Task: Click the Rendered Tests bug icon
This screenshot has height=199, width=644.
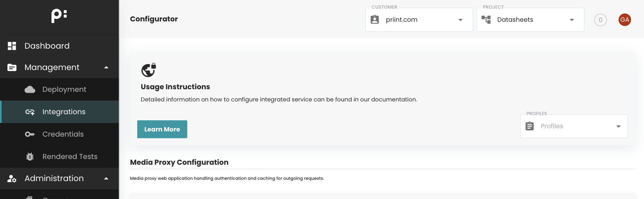Action: [30, 156]
